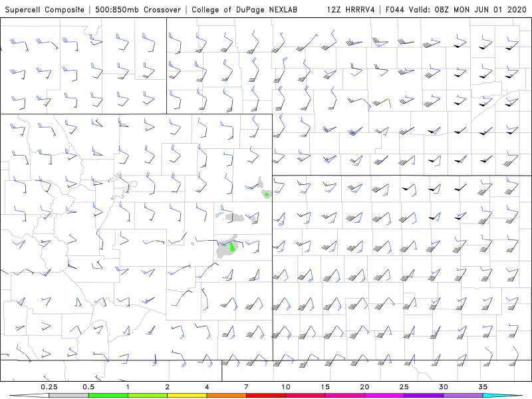Click the 'F044' forecast hour text

pos(395,9)
